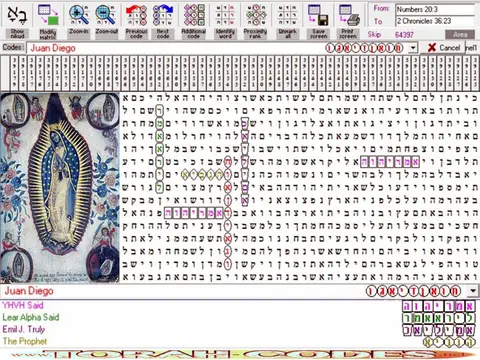
Task: Click the Area button
Action: coord(460,35)
